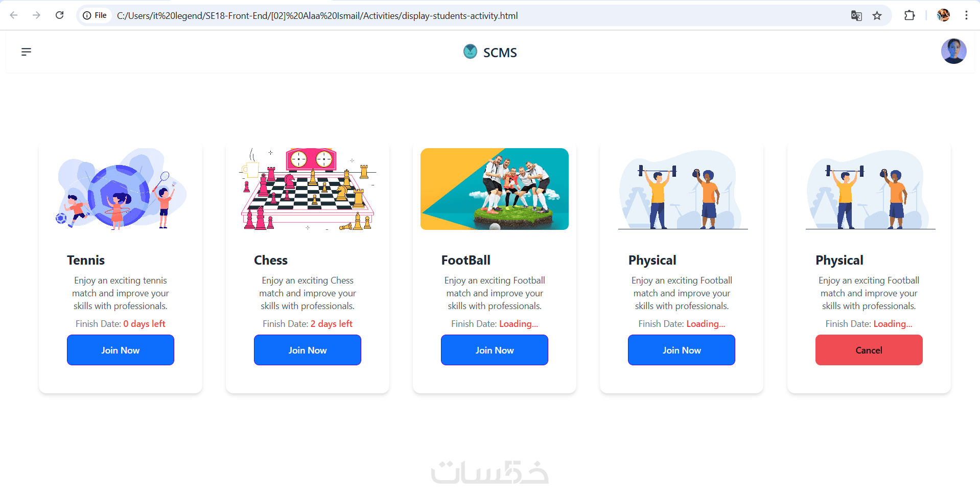Reload the page with refresh icon
This screenshot has height=494, width=980.
60,15
